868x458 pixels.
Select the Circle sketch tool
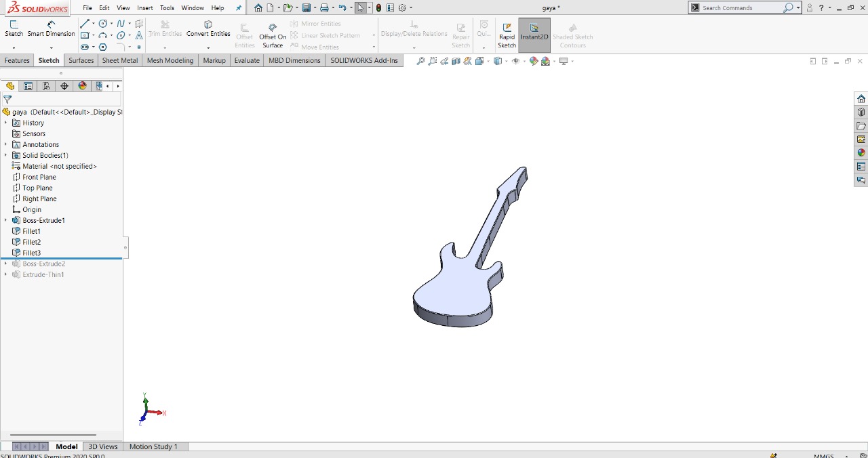(102, 24)
